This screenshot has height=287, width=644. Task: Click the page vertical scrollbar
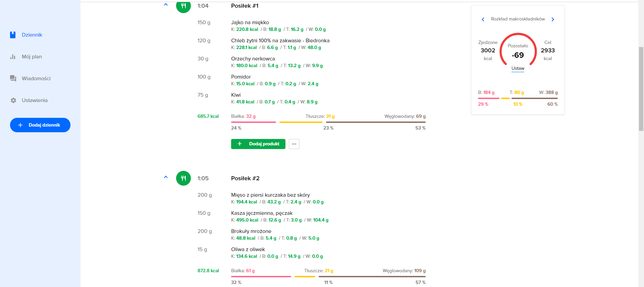pos(641,89)
